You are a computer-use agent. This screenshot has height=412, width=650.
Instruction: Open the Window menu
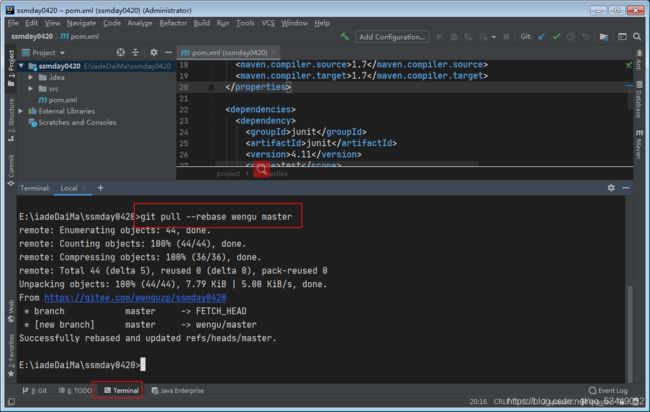[x=294, y=23]
